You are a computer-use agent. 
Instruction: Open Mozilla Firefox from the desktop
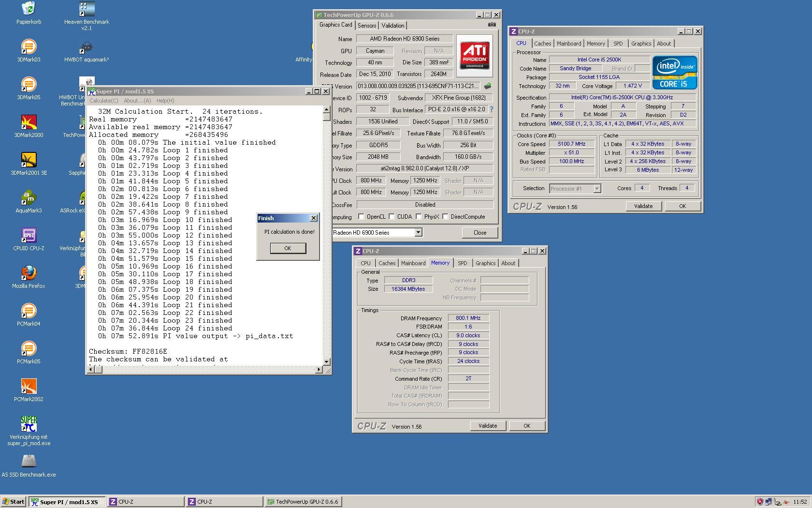[29, 273]
